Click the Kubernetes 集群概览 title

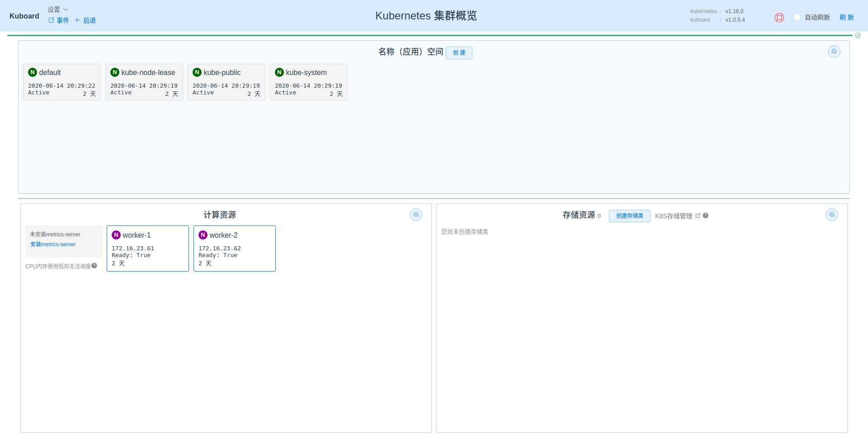426,16
